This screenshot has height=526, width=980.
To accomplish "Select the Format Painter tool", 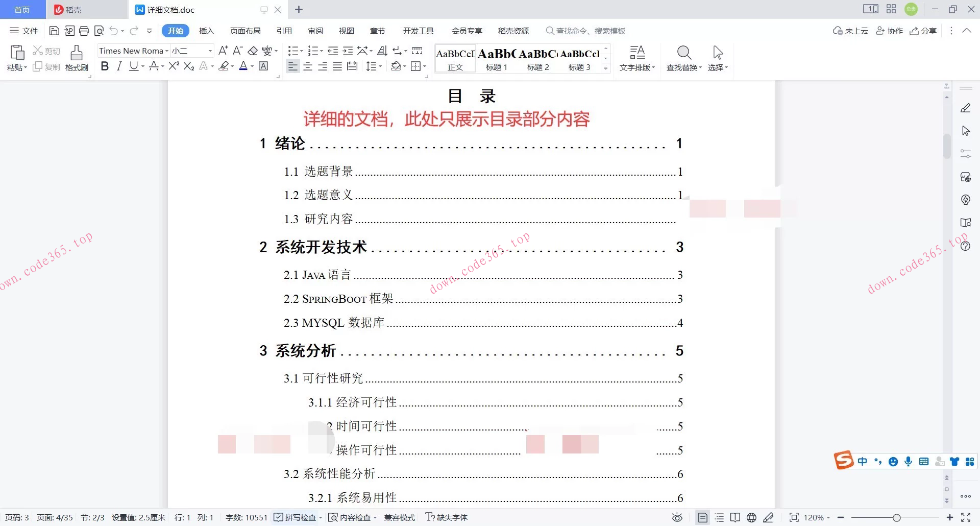I will (x=76, y=58).
